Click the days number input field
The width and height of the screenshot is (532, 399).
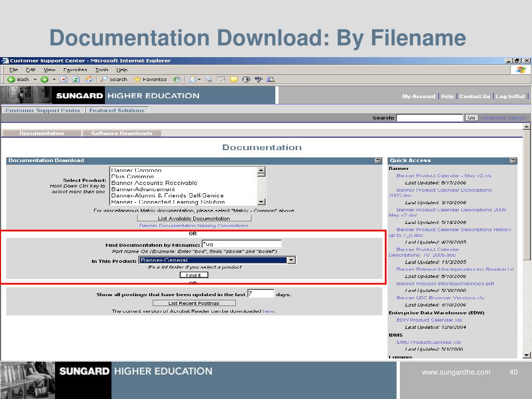click(x=261, y=294)
